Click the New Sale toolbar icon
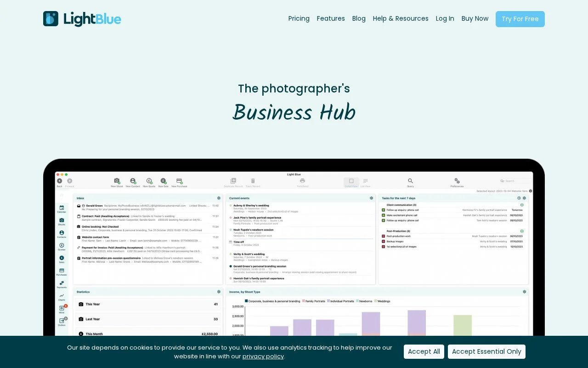588x368 pixels. tap(163, 181)
